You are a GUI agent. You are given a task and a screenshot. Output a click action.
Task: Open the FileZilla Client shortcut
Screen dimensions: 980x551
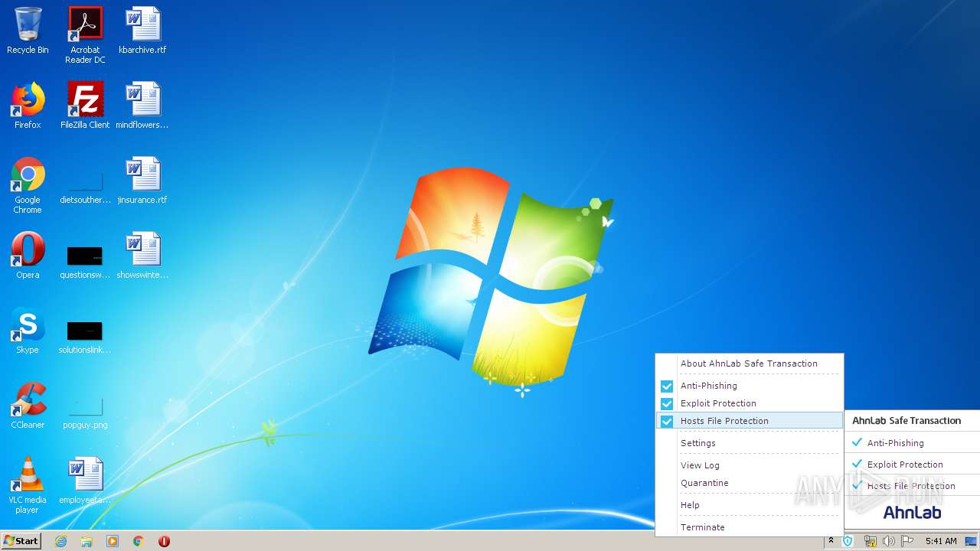85,106
